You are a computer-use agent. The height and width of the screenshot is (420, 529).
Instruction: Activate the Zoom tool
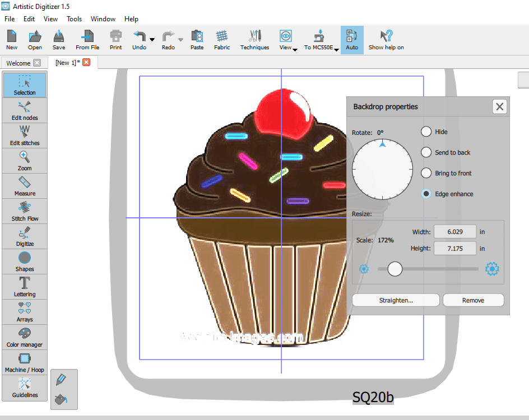[x=24, y=161]
